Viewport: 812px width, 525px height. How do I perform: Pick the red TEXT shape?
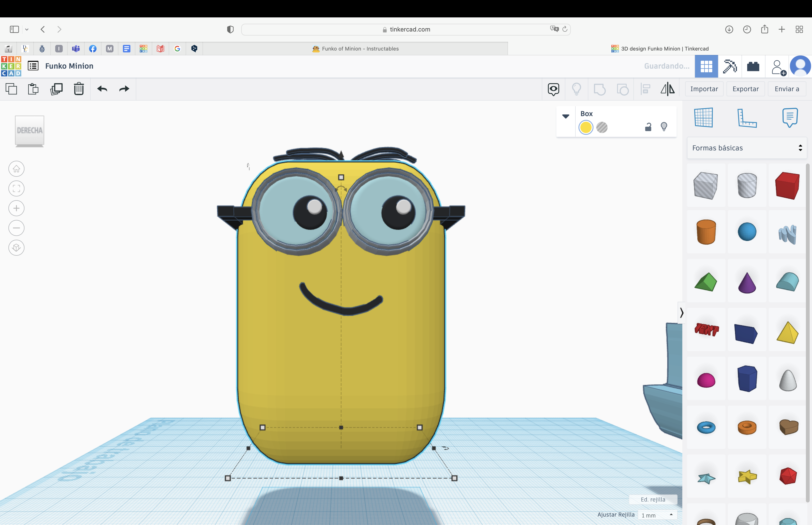tap(706, 329)
